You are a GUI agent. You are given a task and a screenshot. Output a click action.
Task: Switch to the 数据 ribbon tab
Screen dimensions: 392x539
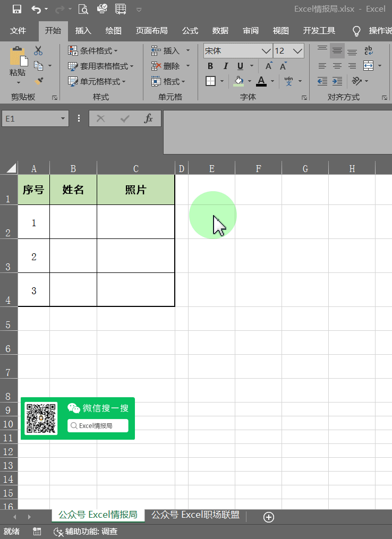click(220, 31)
